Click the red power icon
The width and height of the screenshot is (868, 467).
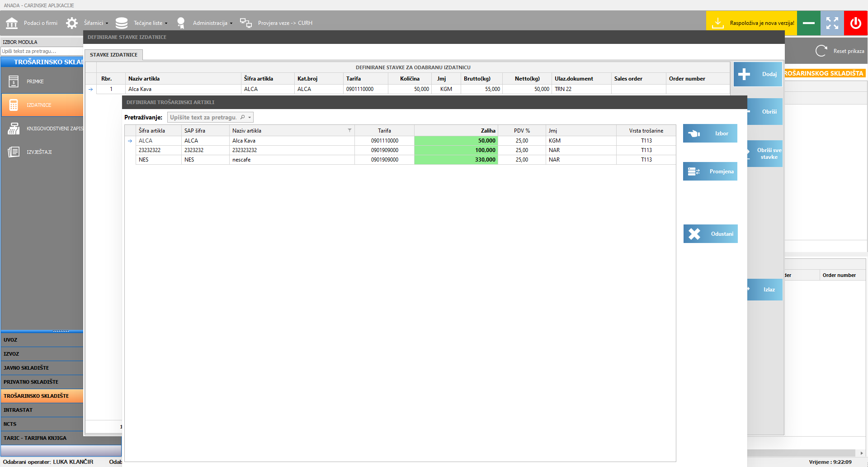pyautogui.click(x=856, y=23)
